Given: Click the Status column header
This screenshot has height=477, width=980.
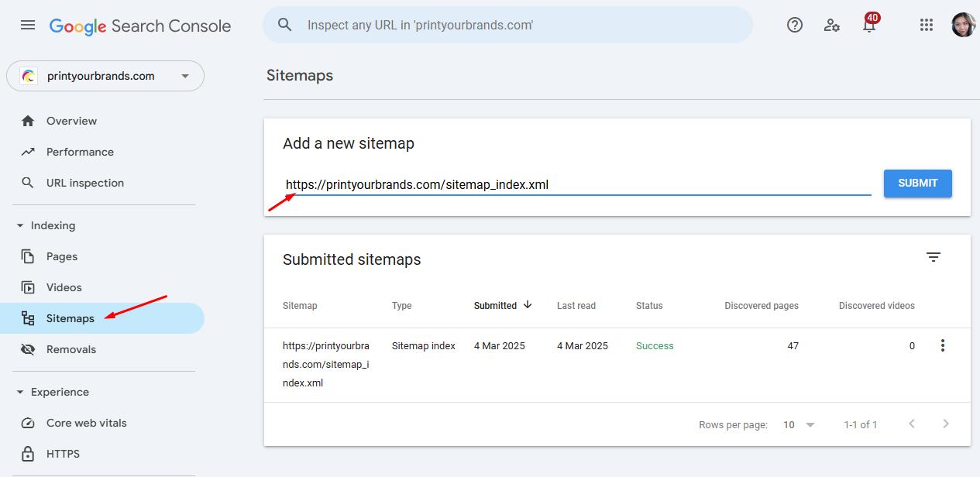Looking at the screenshot, I should pyautogui.click(x=649, y=306).
